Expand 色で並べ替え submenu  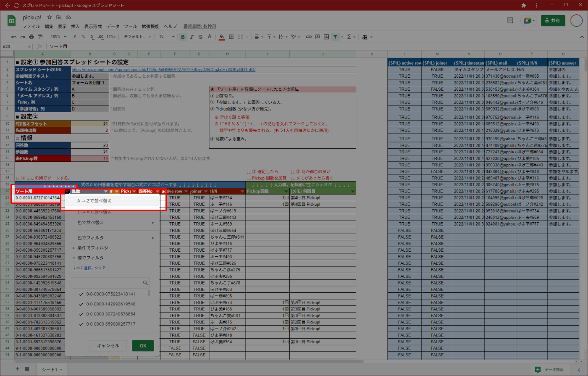113,223
